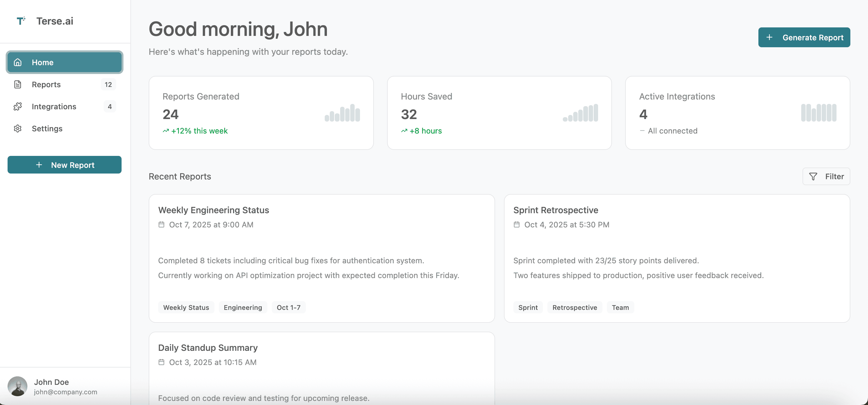Click the Settings gear icon

click(x=18, y=128)
